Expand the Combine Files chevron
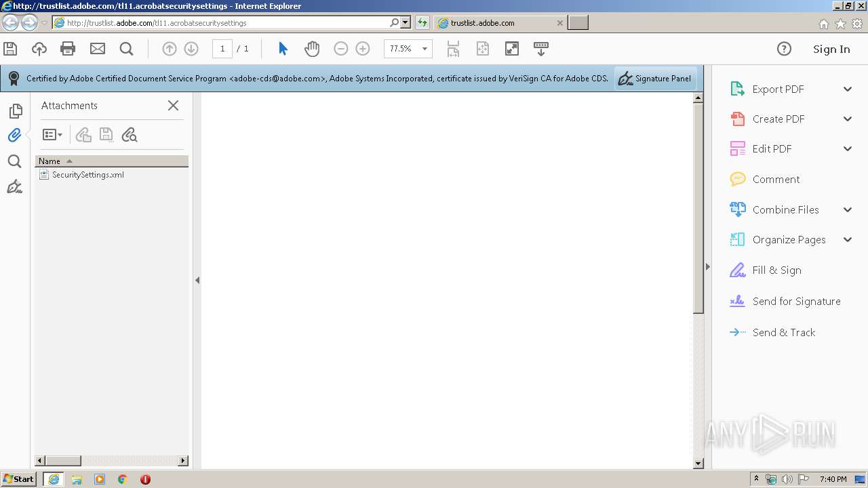 (848, 209)
